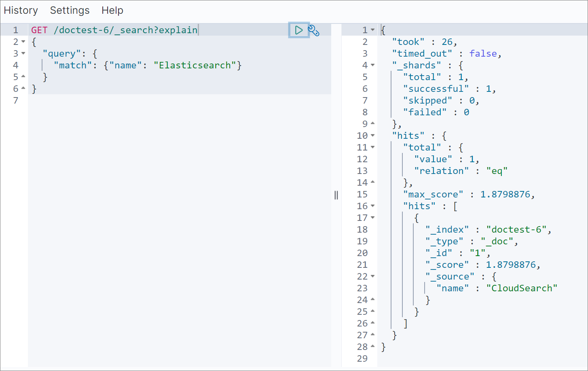
Task: Click the "max_score" : 1.8798876 line
Action: pos(469,194)
